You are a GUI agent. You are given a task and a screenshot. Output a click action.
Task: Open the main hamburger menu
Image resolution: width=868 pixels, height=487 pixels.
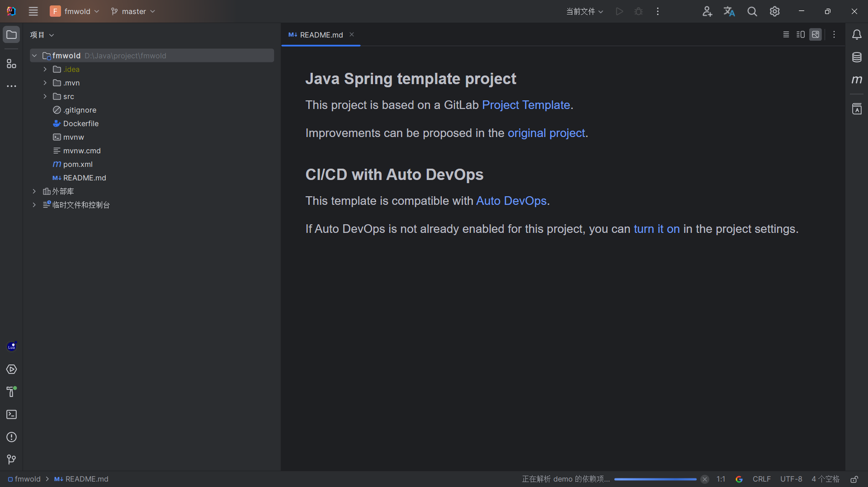click(33, 11)
